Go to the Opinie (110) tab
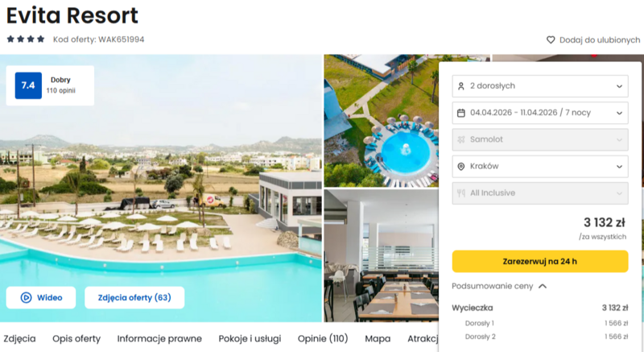This screenshot has width=644, height=352. 323,339
